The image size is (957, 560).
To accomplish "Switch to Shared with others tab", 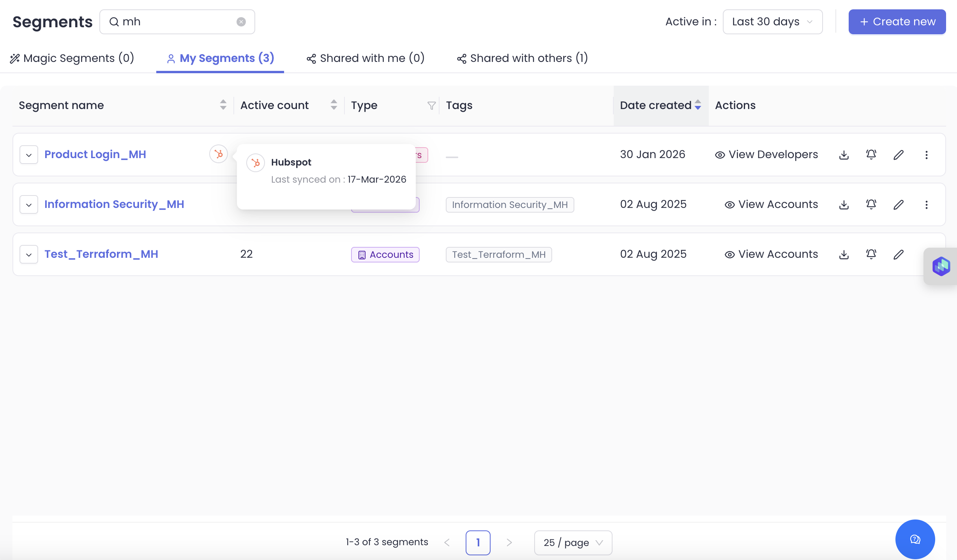I will coord(522,58).
